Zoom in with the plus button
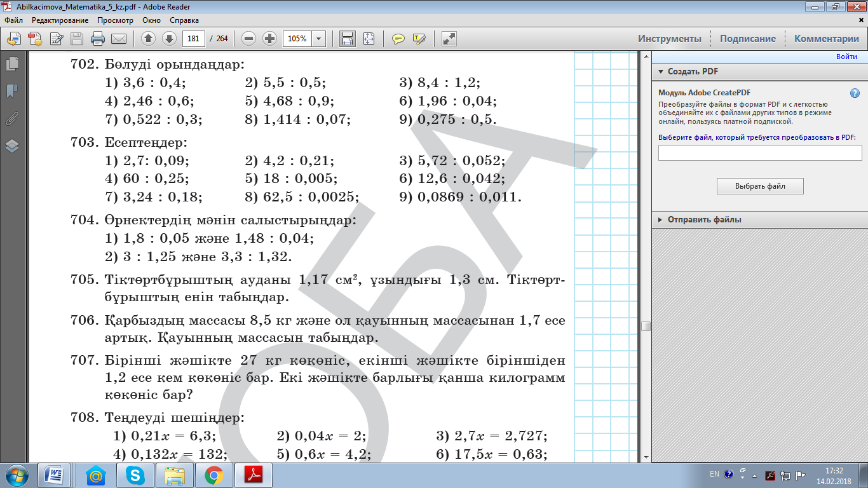 click(270, 39)
